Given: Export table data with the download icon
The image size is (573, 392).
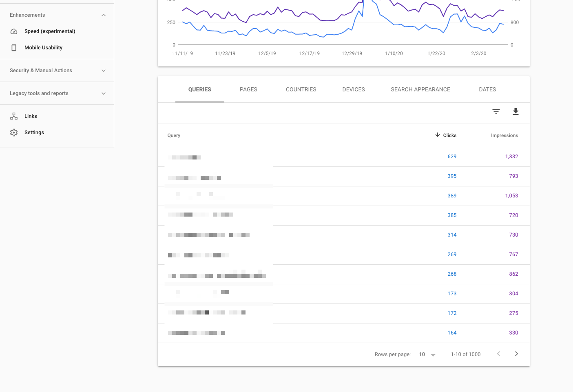Looking at the screenshot, I should click(515, 112).
